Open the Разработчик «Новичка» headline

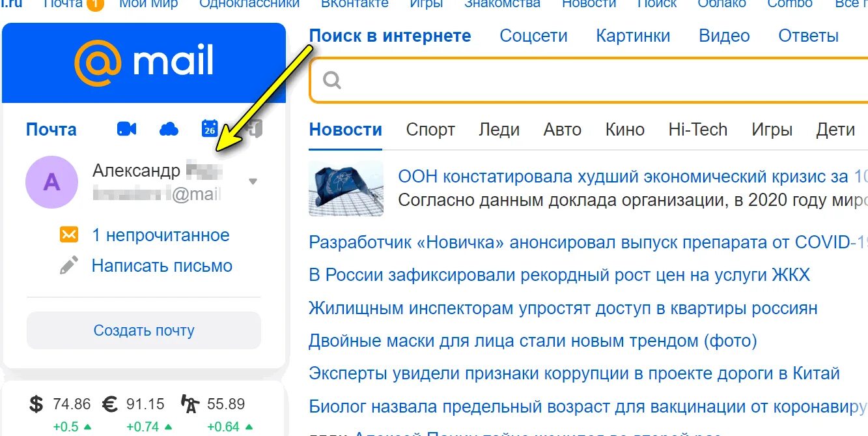click(x=588, y=242)
